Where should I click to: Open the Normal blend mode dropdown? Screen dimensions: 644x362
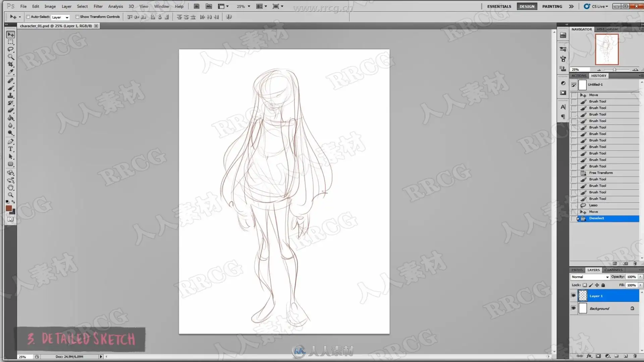(590, 277)
